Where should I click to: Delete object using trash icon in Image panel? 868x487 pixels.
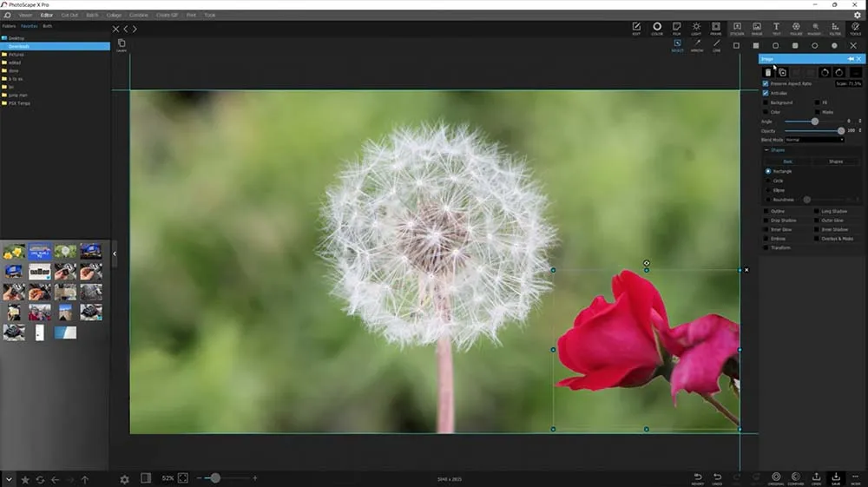pos(767,72)
